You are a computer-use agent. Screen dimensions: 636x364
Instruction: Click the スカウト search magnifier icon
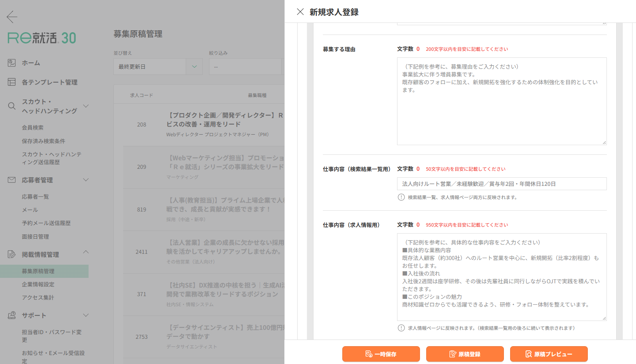coord(12,106)
